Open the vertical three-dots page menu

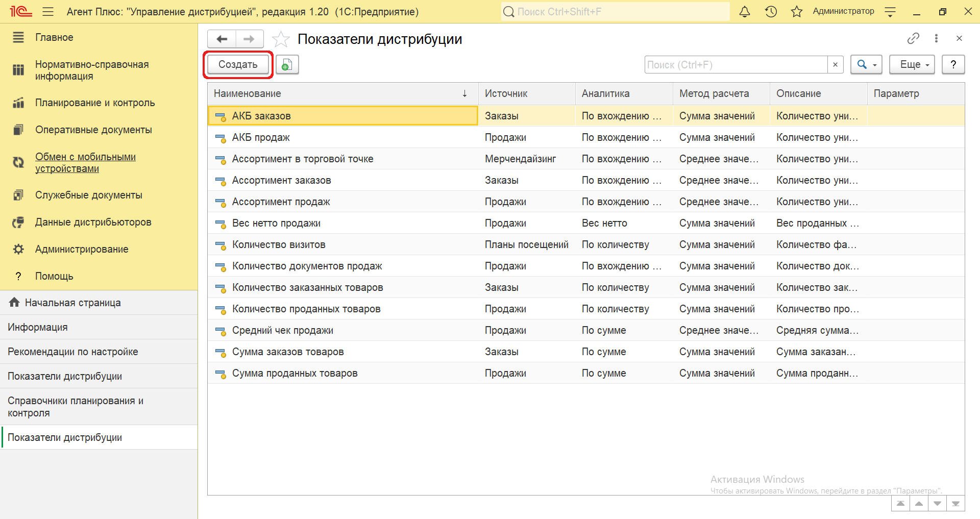(x=936, y=38)
